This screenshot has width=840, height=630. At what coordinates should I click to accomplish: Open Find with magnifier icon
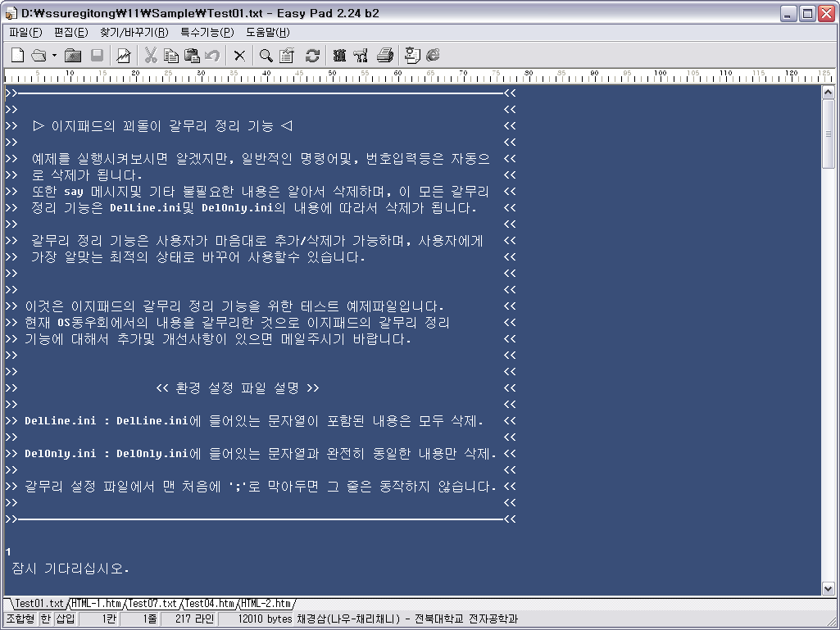(x=266, y=55)
